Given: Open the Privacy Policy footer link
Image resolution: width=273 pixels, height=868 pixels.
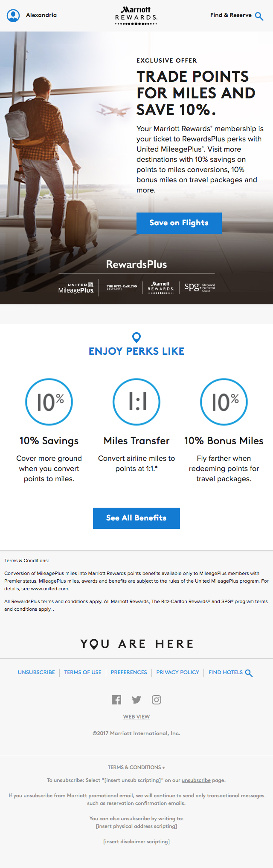Looking at the screenshot, I should pyautogui.click(x=177, y=672).
